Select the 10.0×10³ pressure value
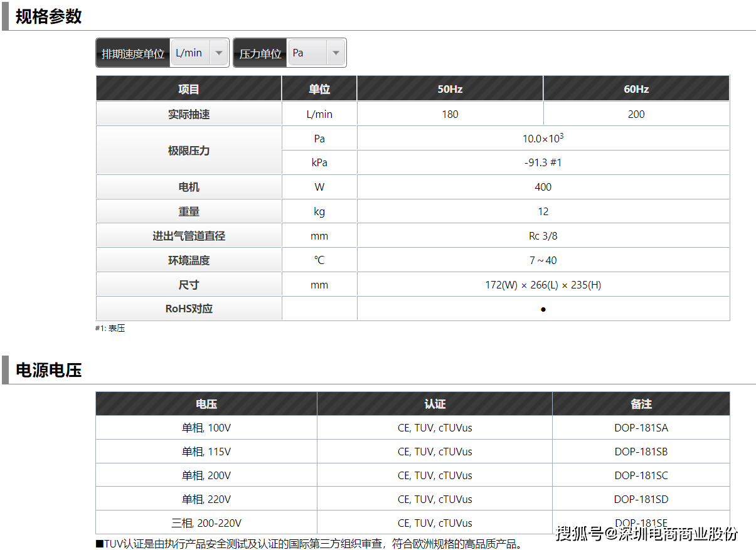This screenshot has height=550, width=756. pyautogui.click(x=543, y=138)
